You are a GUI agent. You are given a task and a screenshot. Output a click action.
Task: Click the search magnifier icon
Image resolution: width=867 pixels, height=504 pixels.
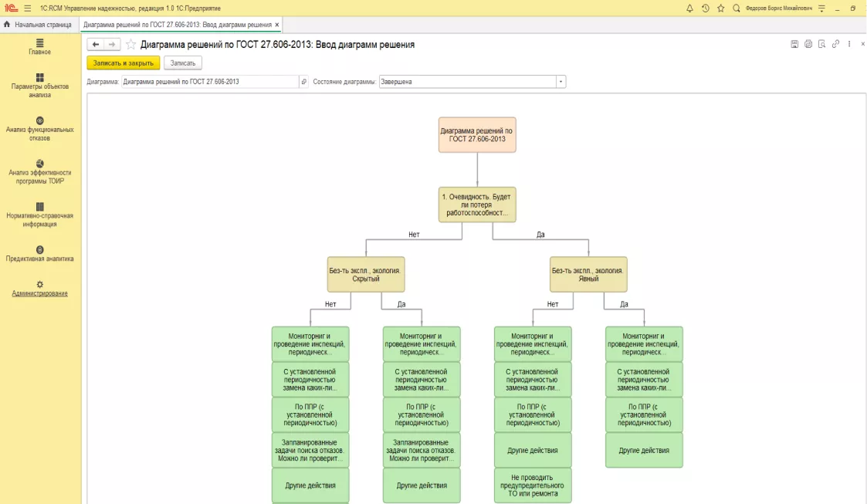736,8
